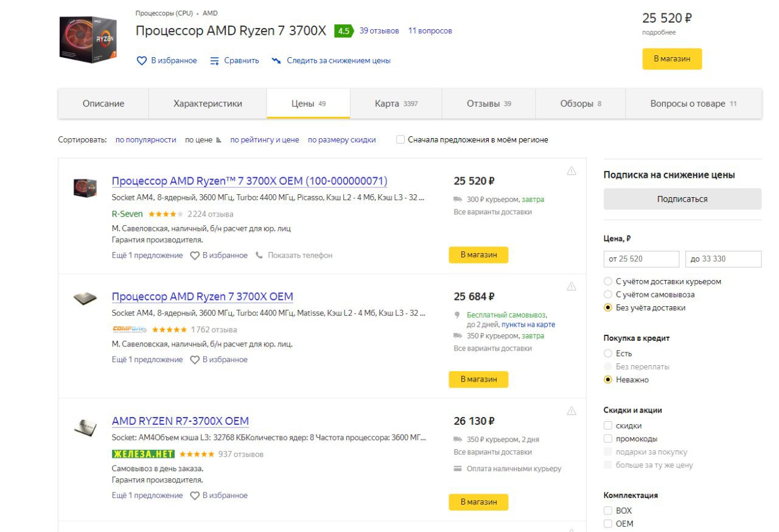Click the warning triangle on ЖЕЛЕЗА.НЕТ offer
Image resolution: width=779 pixels, height=532 pixels.
click(x=571, y=411)
